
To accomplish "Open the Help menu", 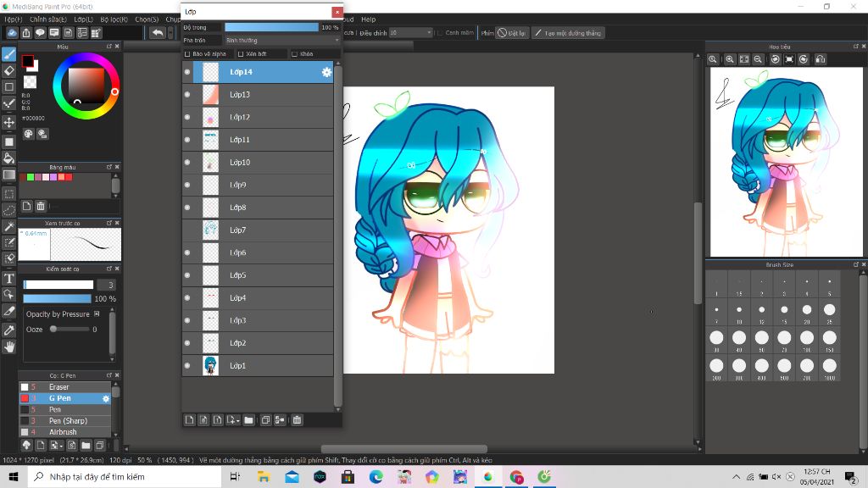I will pos(368,19).
